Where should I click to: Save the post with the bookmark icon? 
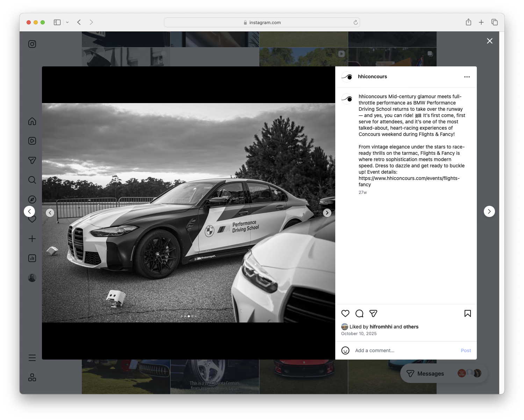click(467, 313)
